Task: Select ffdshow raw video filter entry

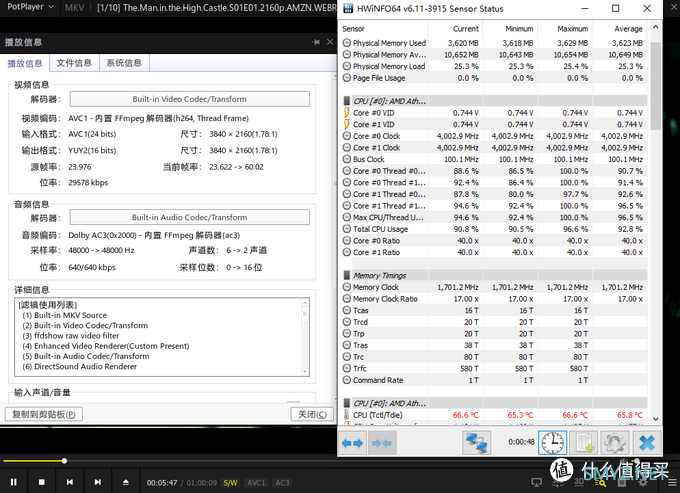Action: (71, 336)
